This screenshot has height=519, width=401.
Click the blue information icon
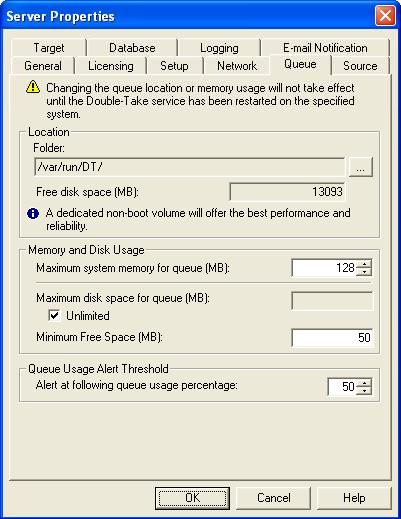pos(33,213)
